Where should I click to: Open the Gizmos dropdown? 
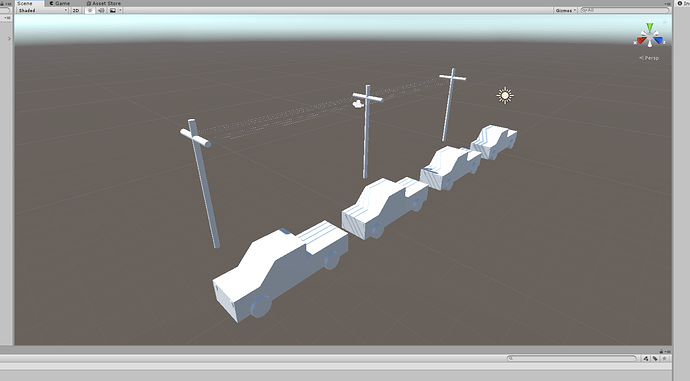pyautogui.click(x=565, y=10)
